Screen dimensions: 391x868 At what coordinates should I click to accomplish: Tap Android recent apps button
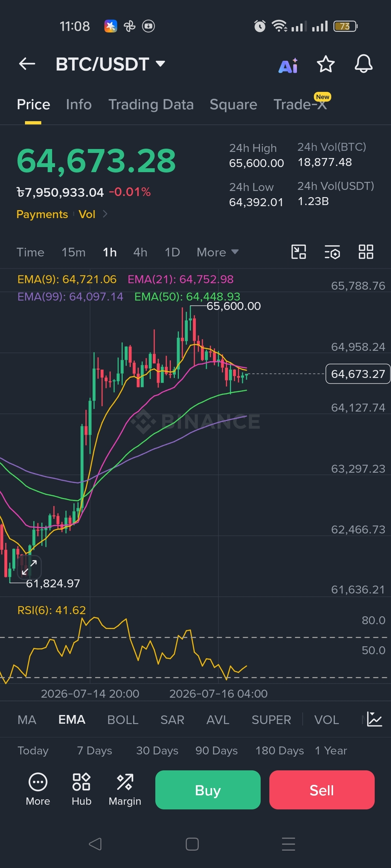tap(289, 844)
